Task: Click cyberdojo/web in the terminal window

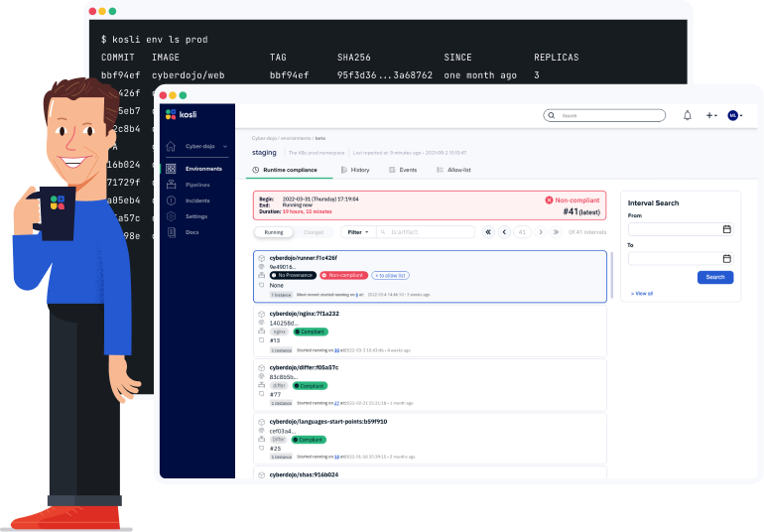Action: click(189, 75)
